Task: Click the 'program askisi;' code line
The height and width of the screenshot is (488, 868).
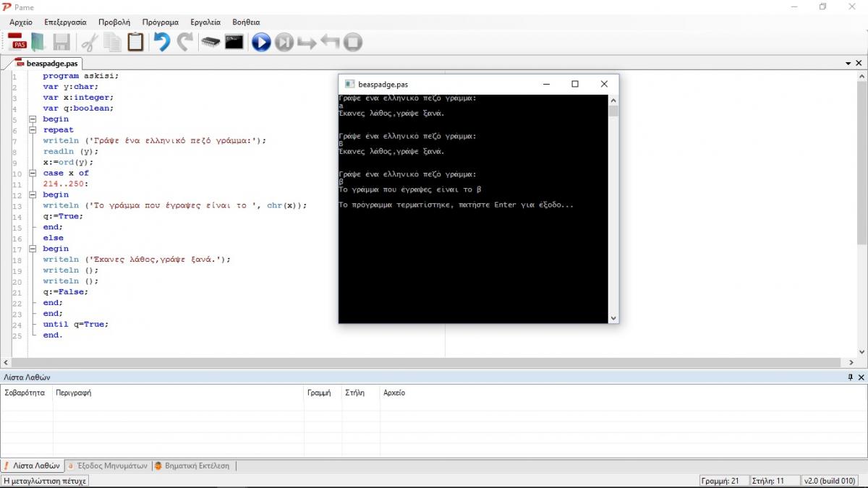Action: point(80,76)
